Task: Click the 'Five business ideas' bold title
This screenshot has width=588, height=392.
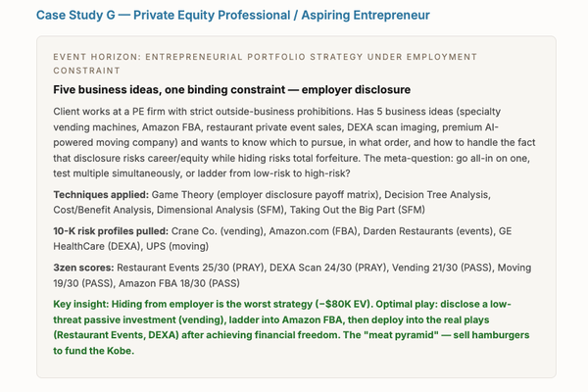Action: click(231, 90)
